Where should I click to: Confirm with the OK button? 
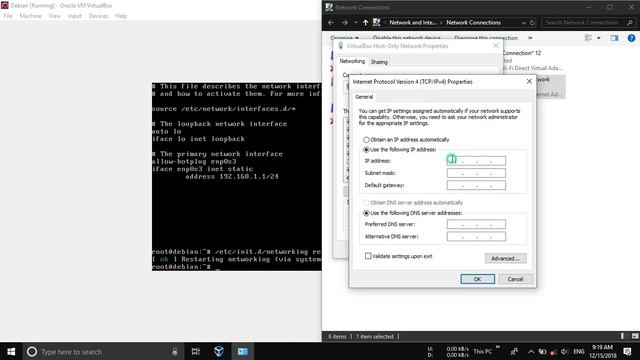pos(478,279)
